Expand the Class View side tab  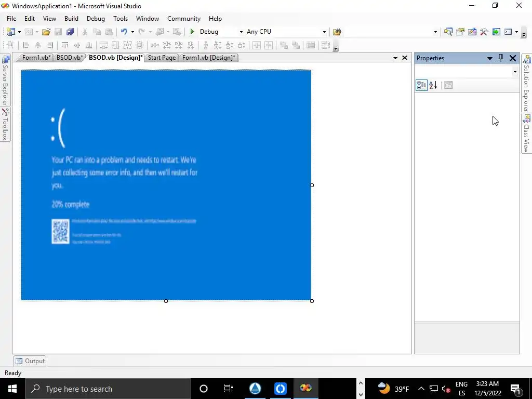[527, 134]
